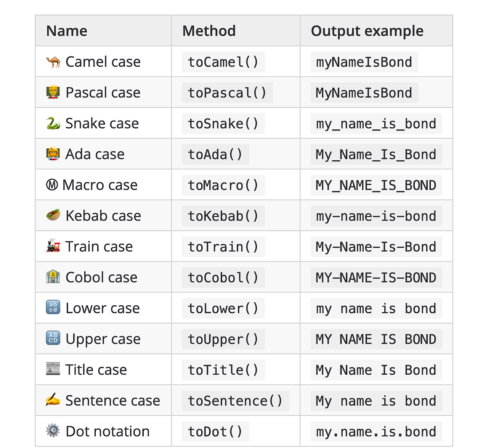Image resolution: width=488 pixels, height=448 pixels.
Task: Click the lowercase abcd icon
Action: click(x=53, y=308)
